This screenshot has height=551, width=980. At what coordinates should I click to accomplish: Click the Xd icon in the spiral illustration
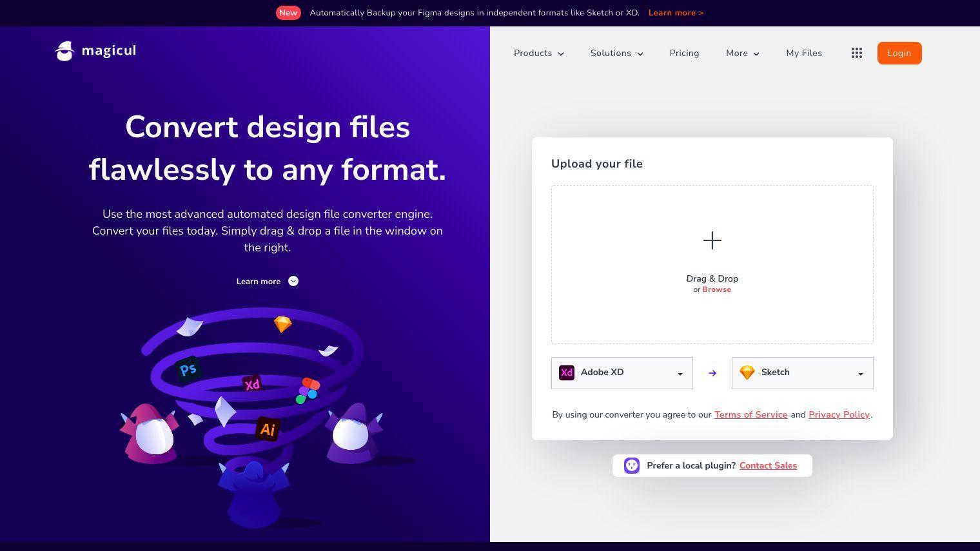tap(252, 384)
